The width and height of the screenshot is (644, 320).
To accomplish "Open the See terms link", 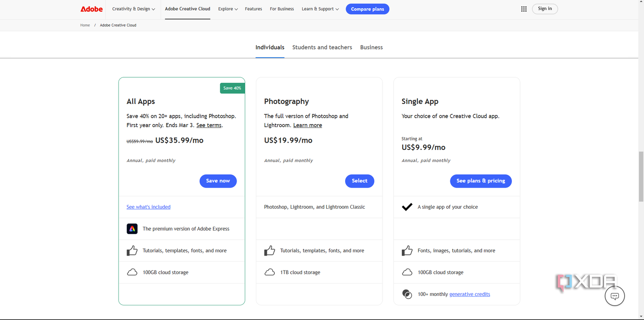I will point(209,125).
